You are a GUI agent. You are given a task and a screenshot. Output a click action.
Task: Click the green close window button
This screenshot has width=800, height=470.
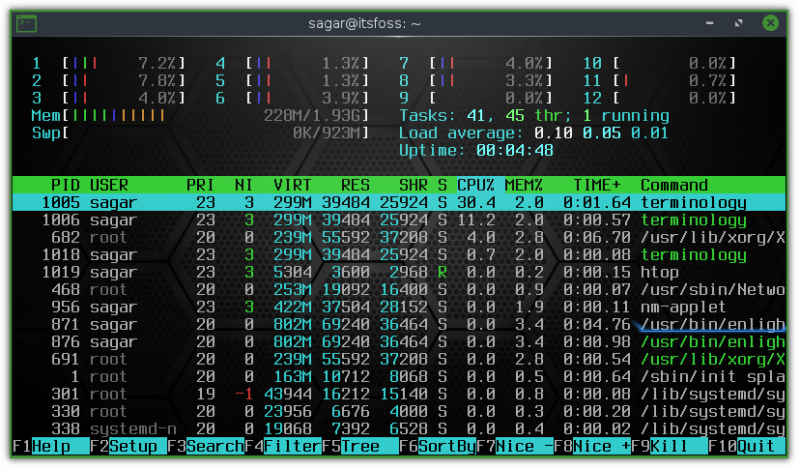770,22
